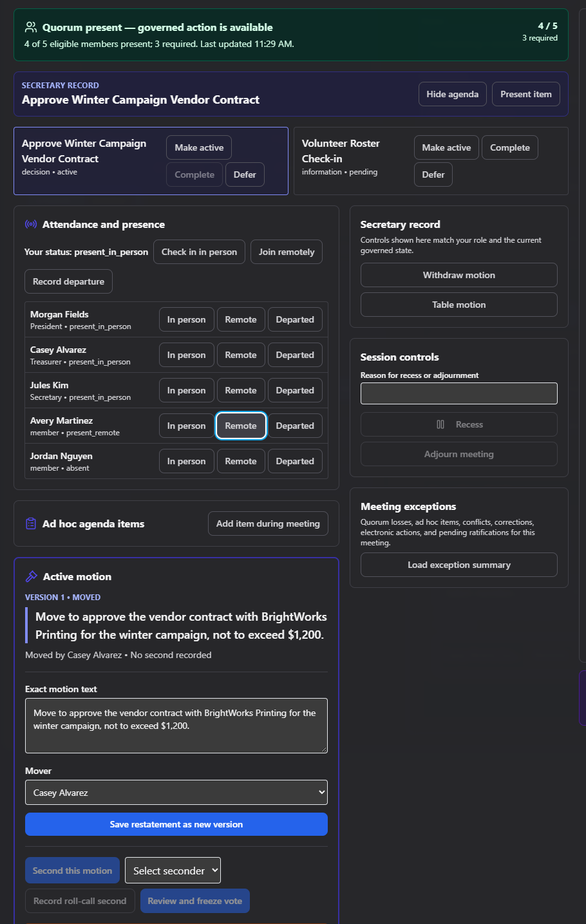Click the gavel icon beside Active motion
This screenshot has width=586, height=924.
click(x=31, y=576)
